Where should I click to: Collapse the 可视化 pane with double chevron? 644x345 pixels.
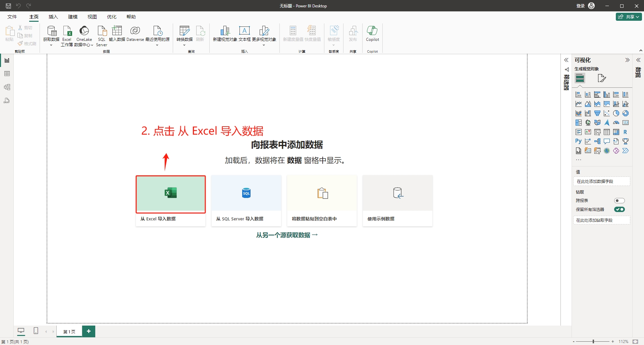click(627, 60)
